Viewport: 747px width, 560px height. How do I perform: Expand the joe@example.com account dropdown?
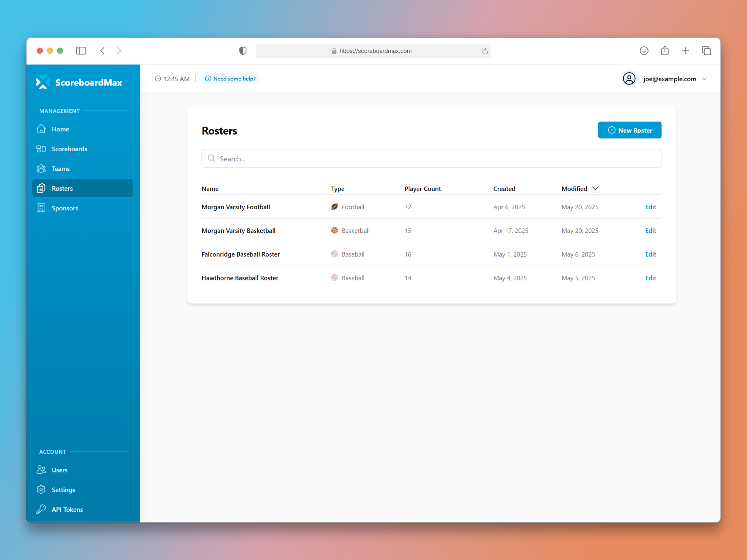point(704,79)
